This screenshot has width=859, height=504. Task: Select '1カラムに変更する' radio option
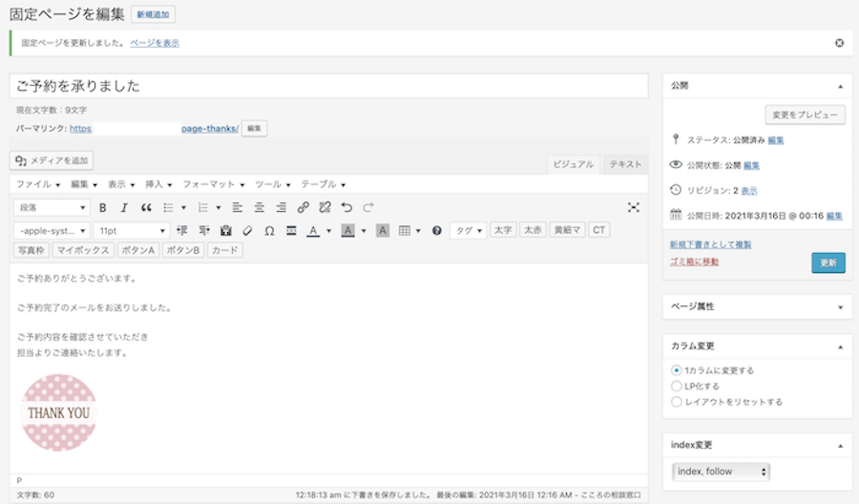[x=677, y=370]
